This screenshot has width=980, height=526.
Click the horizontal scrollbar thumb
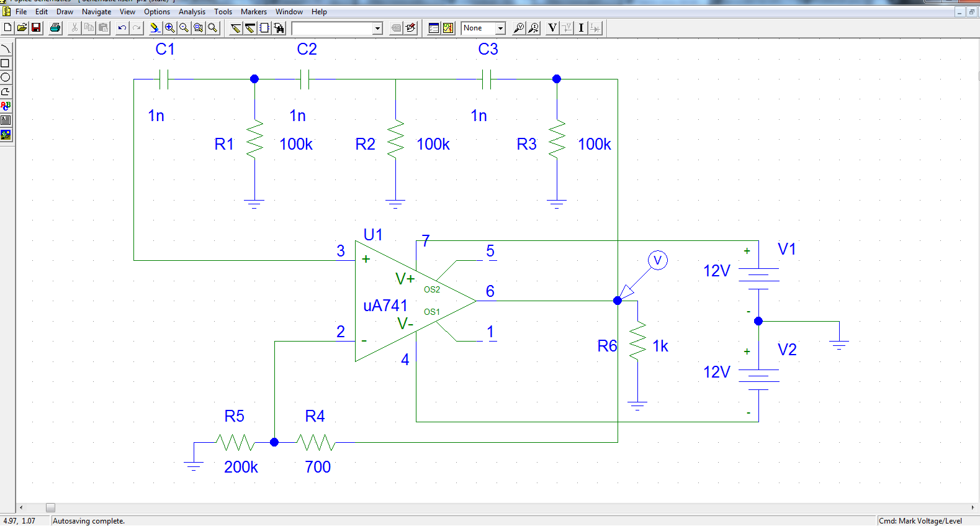coord(50,507)
